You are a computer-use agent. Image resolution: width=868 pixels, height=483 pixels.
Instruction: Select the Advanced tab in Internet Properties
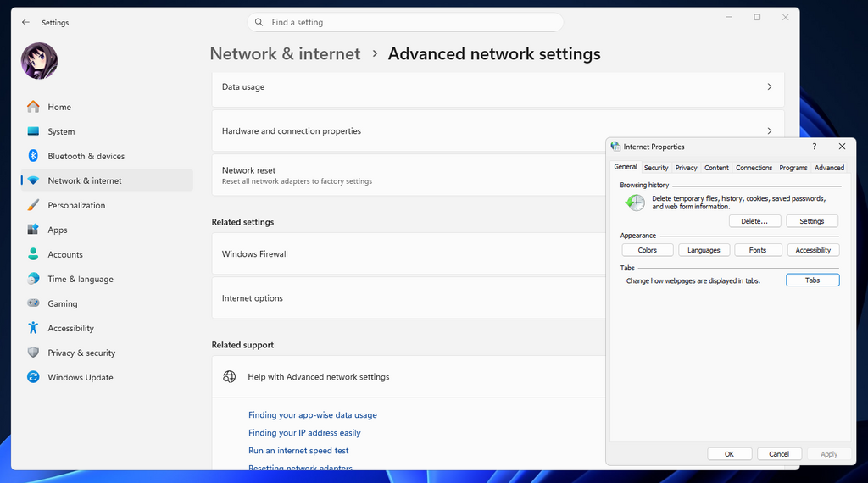[829, 168]
